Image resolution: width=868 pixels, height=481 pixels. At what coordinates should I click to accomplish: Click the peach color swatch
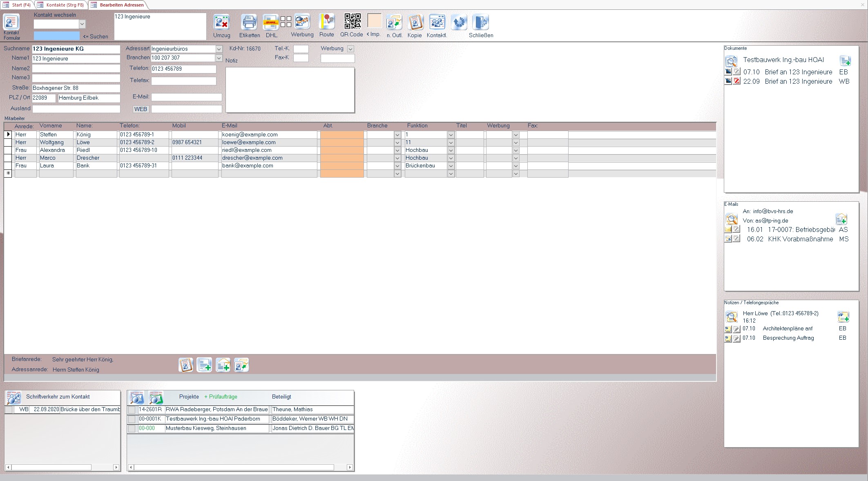coord(374,21)
